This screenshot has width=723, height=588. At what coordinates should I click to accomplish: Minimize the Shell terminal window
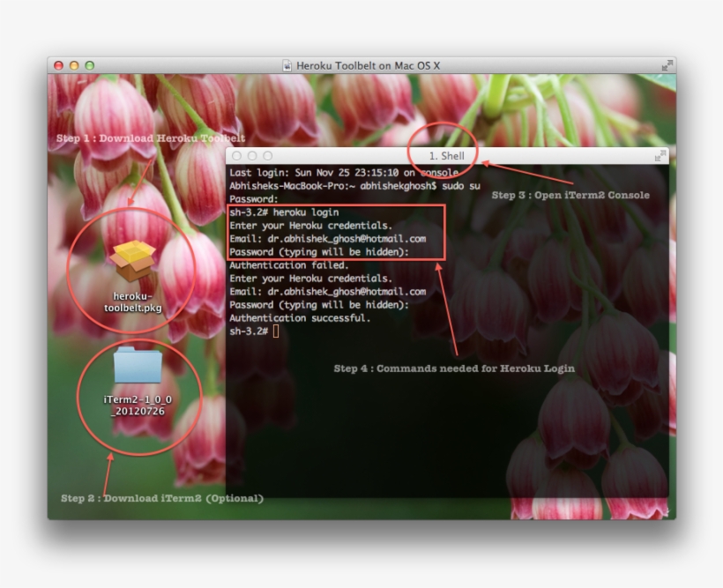point(252,156)
